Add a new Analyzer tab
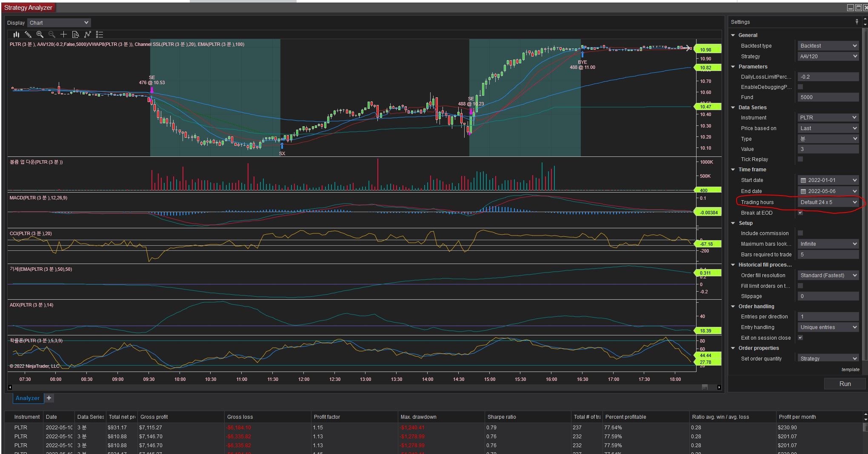This screenshot has width=868, height=454. tap(49, 398)
